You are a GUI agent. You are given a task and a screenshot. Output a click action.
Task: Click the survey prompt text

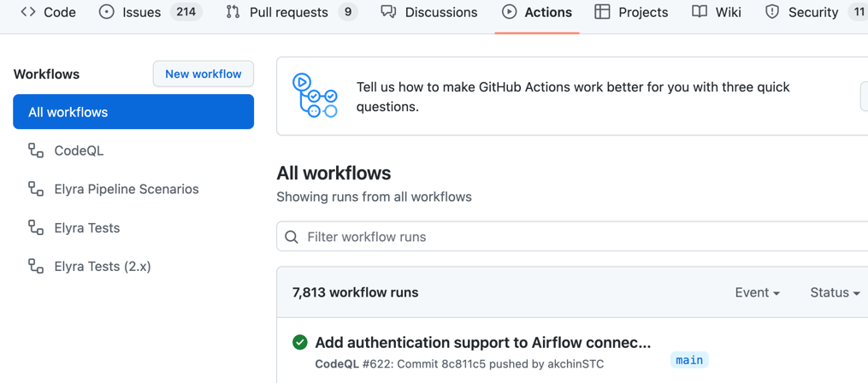[x=573, y=97]
